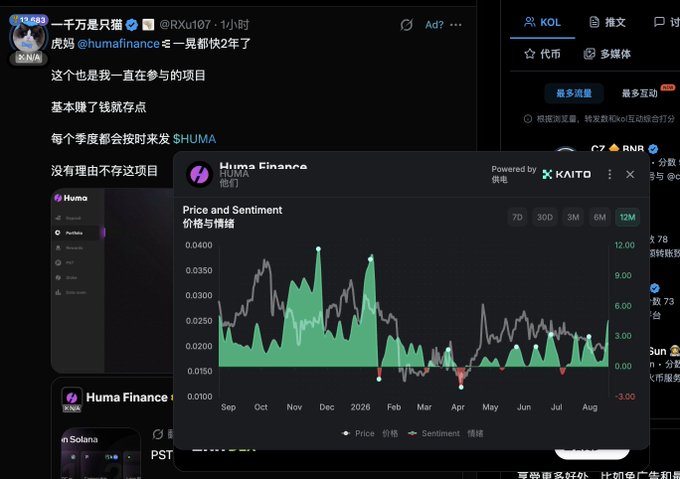The width and height of the screenshot is (680, 479).
Task: Open the @humafinance mention link
Action: 118,44
